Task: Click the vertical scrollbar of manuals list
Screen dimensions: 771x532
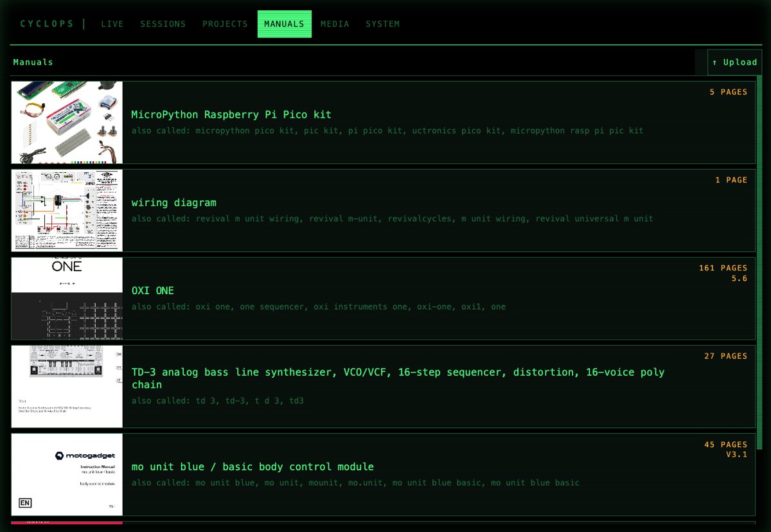Action: tap(759, 263)
